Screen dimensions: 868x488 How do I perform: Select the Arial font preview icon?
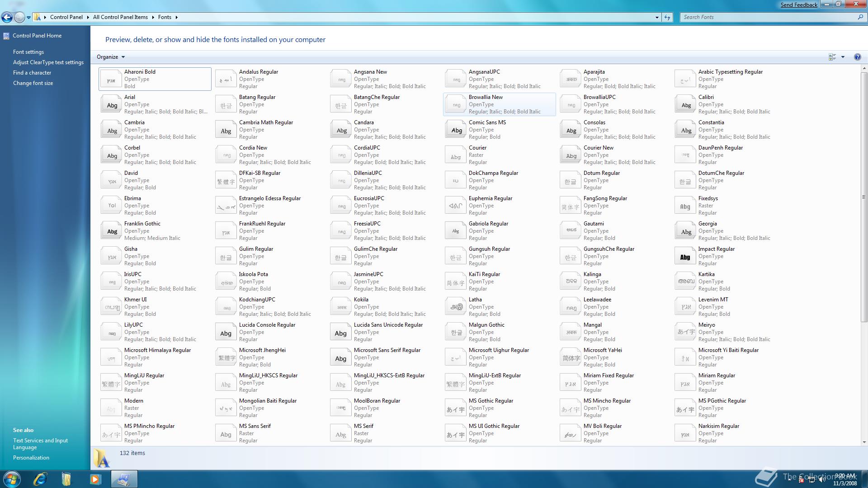[x=111, y=104]
